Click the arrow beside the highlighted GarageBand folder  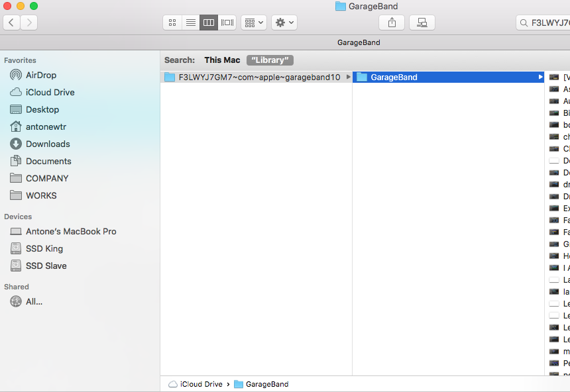(x=540, y=77)
